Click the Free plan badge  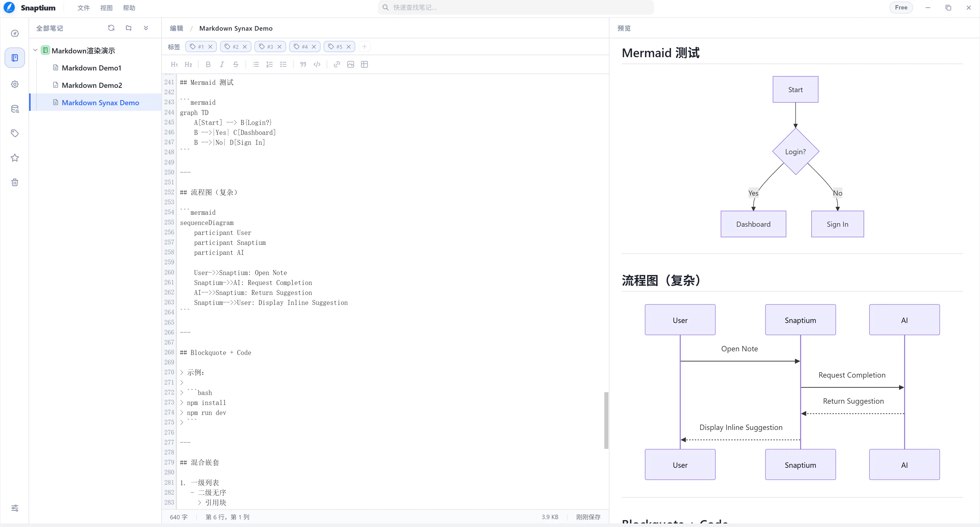click(901, 8)
